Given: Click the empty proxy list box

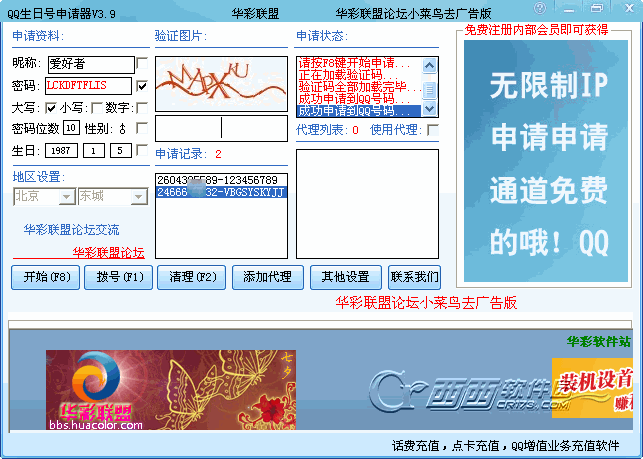Looking at the screenshot, I should pos(367,204).
